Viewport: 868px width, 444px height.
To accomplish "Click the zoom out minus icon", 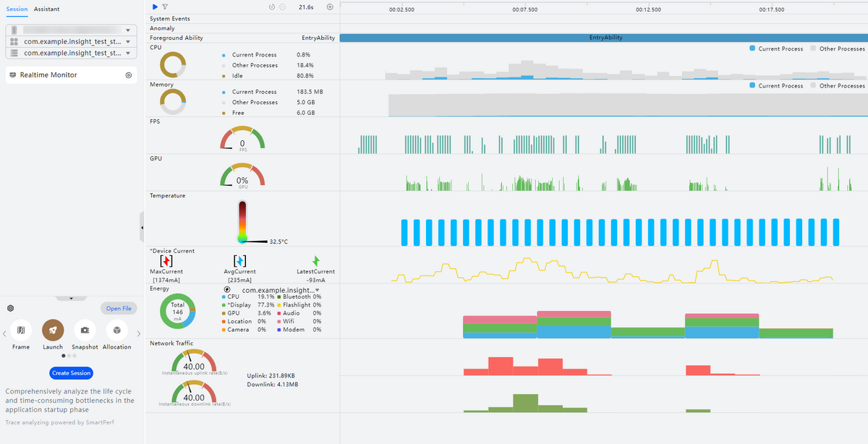I will point(281,7).
